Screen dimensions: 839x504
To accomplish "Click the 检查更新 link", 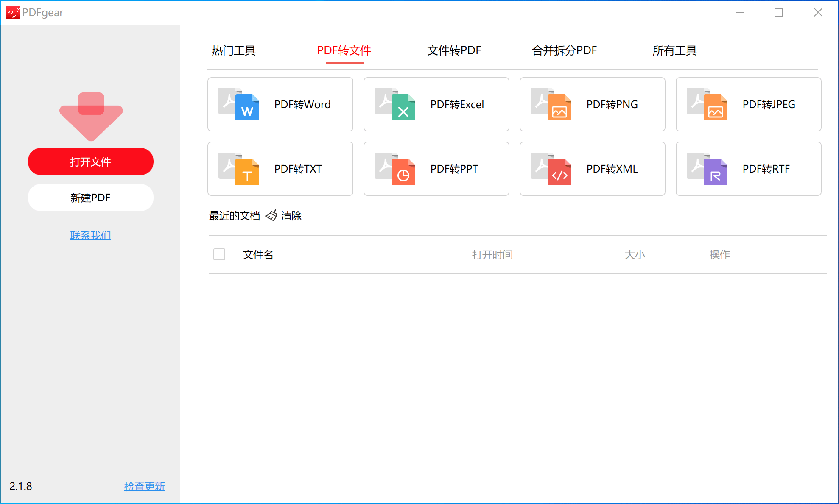I will [x=144, y=487].
